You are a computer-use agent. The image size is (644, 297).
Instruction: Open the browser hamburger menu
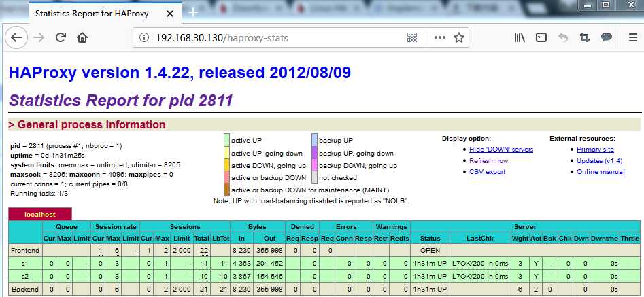click(633, 38)
